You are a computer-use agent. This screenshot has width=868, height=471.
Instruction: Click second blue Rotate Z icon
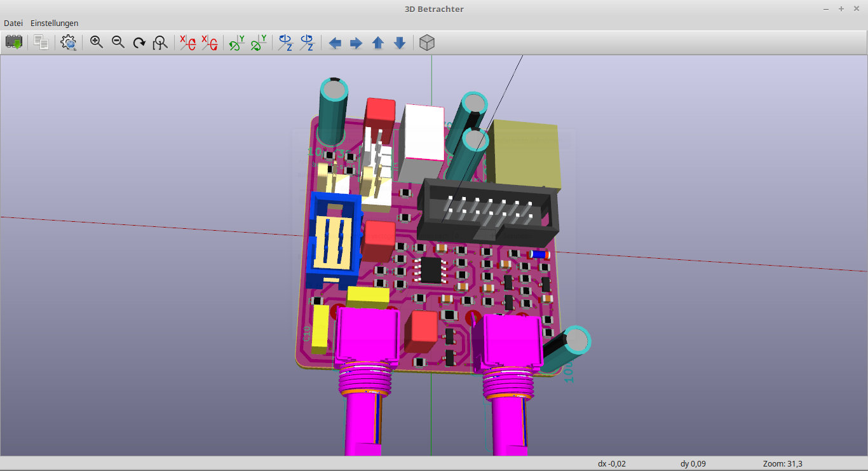coord(308,43)
